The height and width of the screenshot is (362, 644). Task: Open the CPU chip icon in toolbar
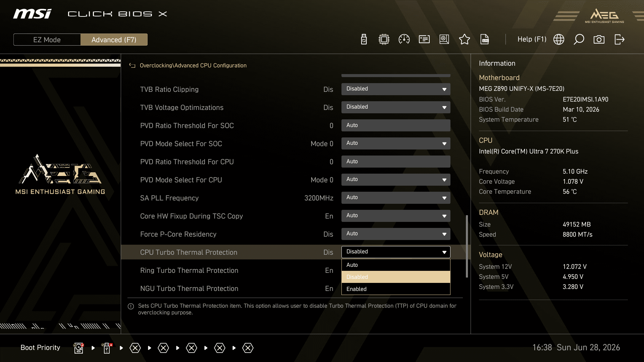(x=384, y=40)
